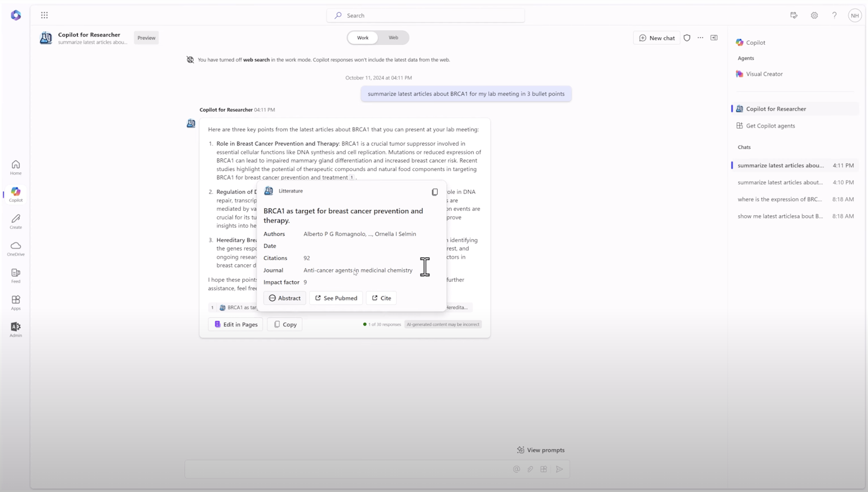Open the settings gear icon

(814, 15)
